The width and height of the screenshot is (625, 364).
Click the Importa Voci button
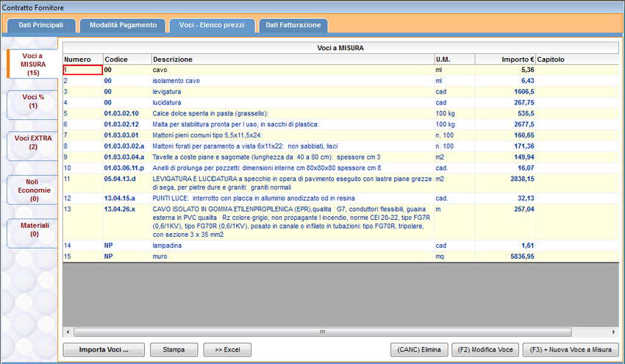point(104,349)
